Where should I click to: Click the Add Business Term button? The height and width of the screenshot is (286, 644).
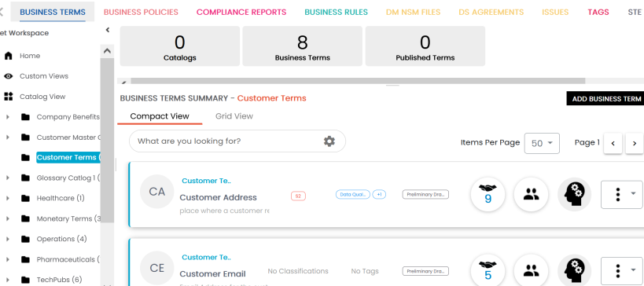point(606,98)
